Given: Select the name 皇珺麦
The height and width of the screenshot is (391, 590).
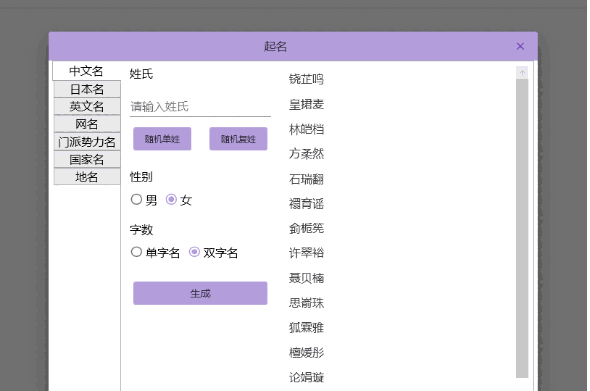Looking at the screenshot, I should coord(306,104).
